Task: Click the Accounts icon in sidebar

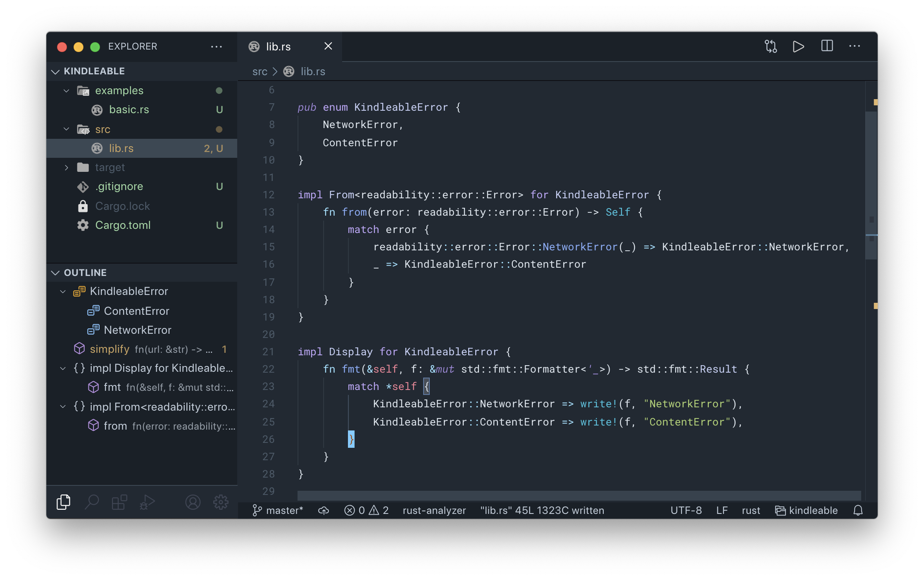Action: point(193,502)
